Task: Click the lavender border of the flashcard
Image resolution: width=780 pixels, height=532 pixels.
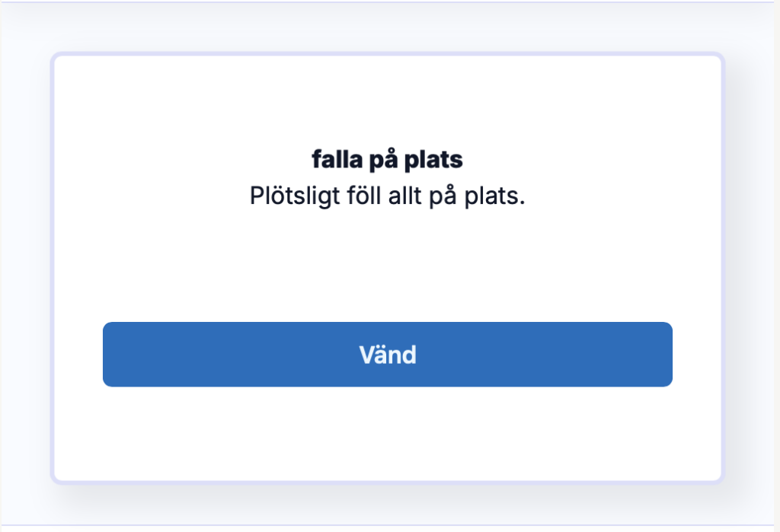Action: click(53, 266)
